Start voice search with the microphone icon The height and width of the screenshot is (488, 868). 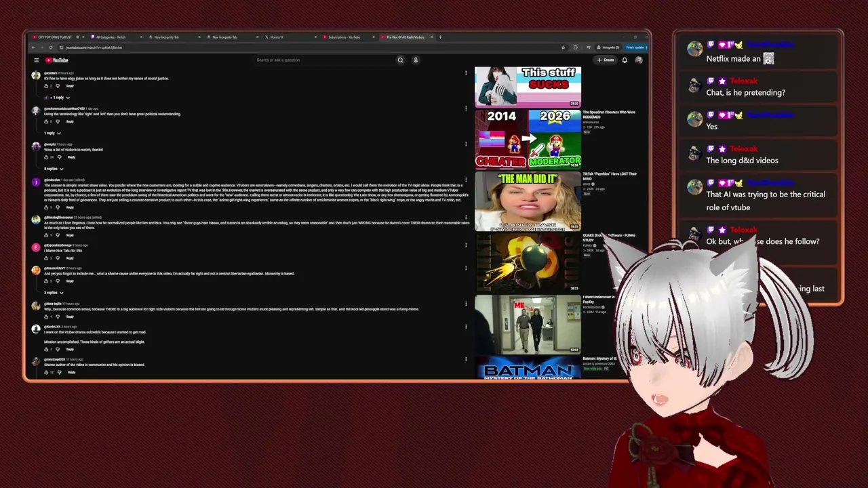(416, 60)
